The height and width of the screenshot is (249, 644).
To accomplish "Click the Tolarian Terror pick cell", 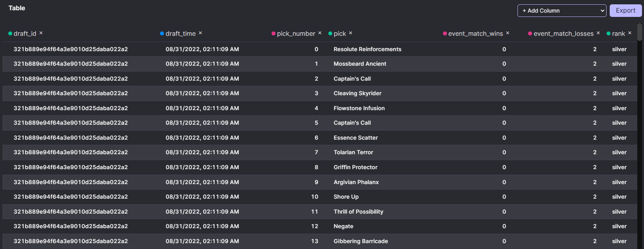I will click(353, 152).
